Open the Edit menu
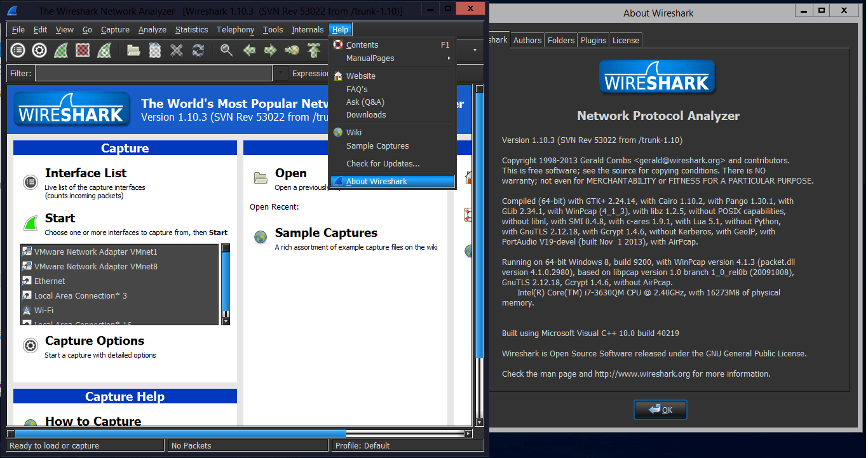Image resolution: width=868 pixels, height=458 pixels. point(41,30)
